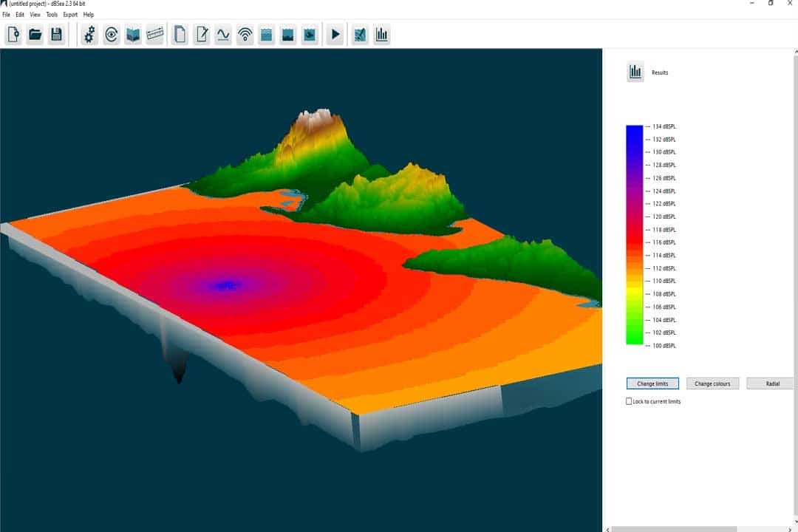Screen dimensions: 798x532
Task: Click the sine wave toolbar icon
Action: (223, 34)
